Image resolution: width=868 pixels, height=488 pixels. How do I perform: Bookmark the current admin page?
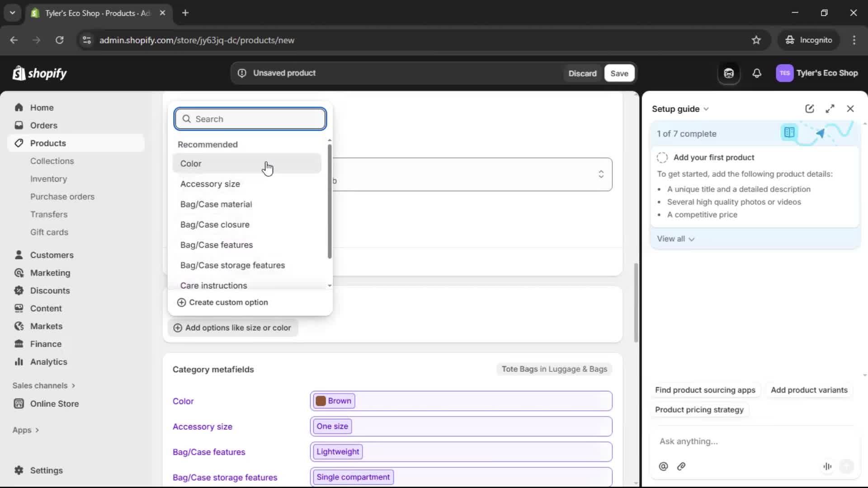(756, 40)
